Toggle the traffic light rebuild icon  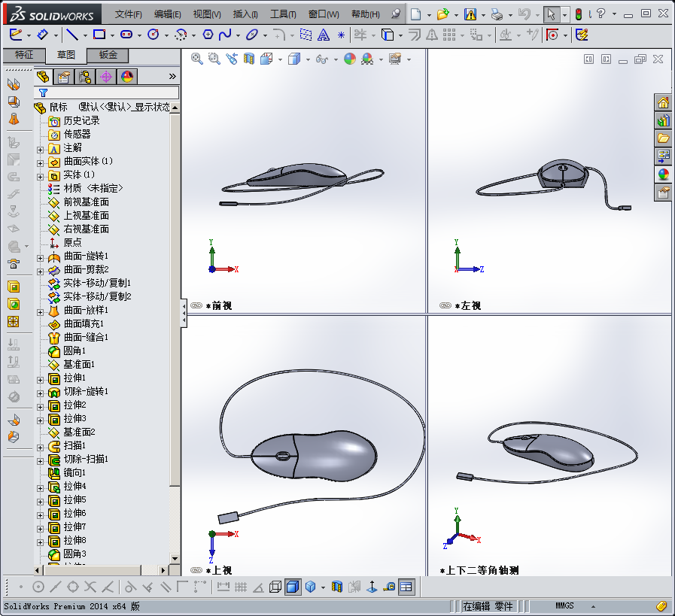pyautogui.click(x=579, y=14)
